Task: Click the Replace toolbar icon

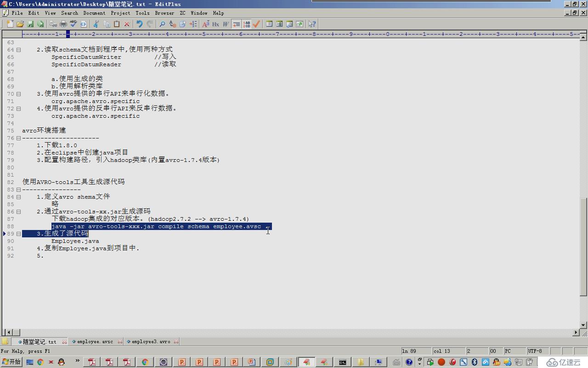Action: click(x=173, y=24)
